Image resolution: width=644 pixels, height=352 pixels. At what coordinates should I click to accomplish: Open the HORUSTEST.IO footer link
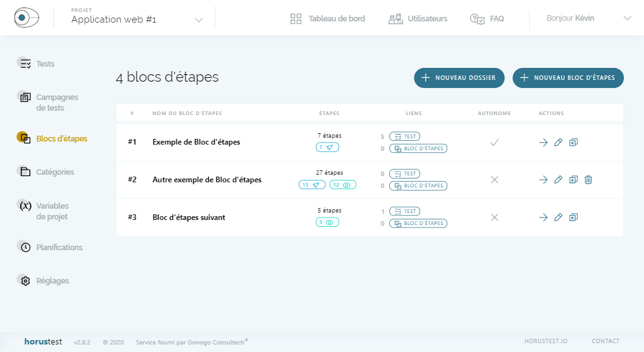click(546, 341)
